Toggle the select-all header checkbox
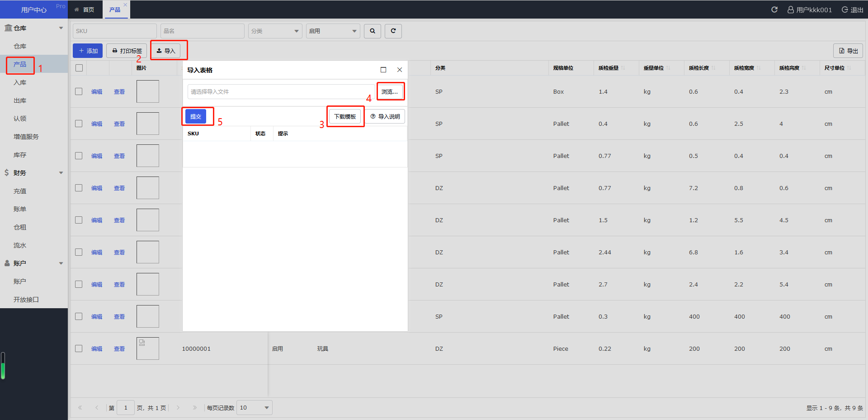 [79, 68]
